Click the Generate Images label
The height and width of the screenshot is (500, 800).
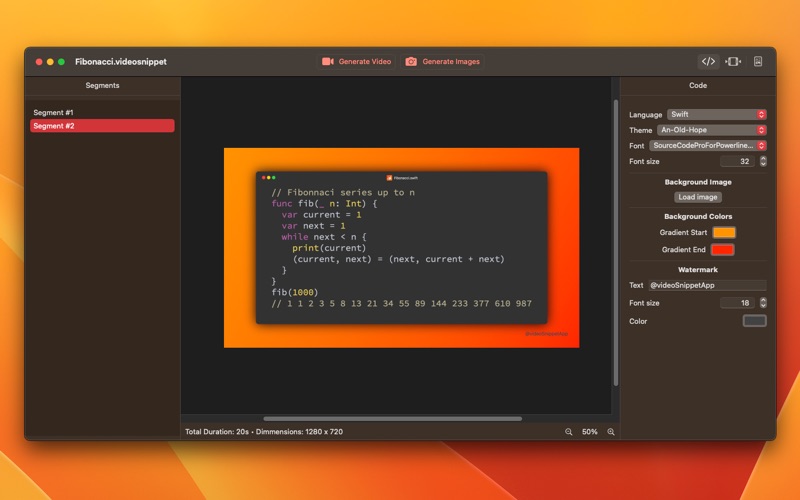451,62
